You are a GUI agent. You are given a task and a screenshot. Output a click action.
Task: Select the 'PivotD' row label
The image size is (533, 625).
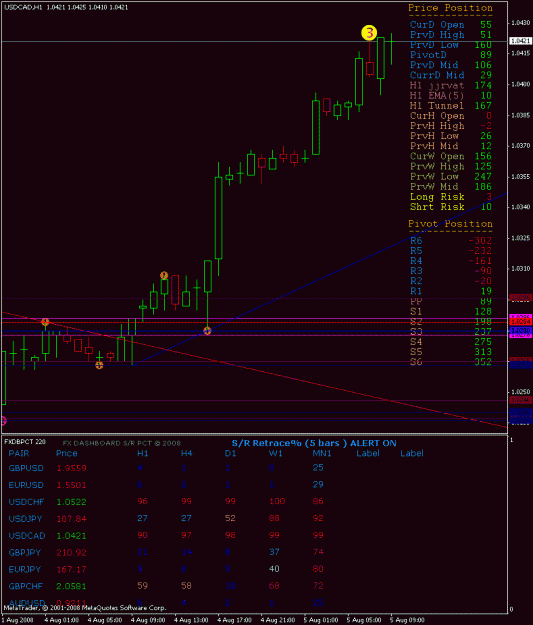pos(428,55)
